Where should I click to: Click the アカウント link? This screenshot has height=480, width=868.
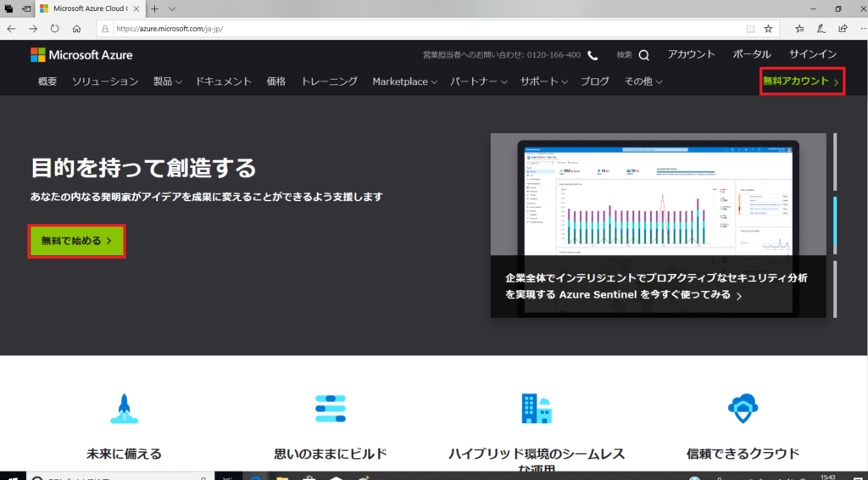pyautogui.click(x=692, y=54)
